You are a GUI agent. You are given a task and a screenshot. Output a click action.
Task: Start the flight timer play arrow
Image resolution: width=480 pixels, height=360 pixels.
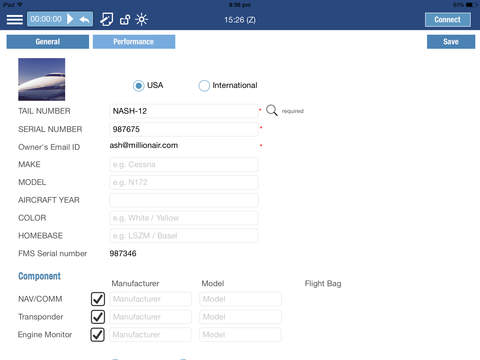pyautogui.click(x=70, y=19)
